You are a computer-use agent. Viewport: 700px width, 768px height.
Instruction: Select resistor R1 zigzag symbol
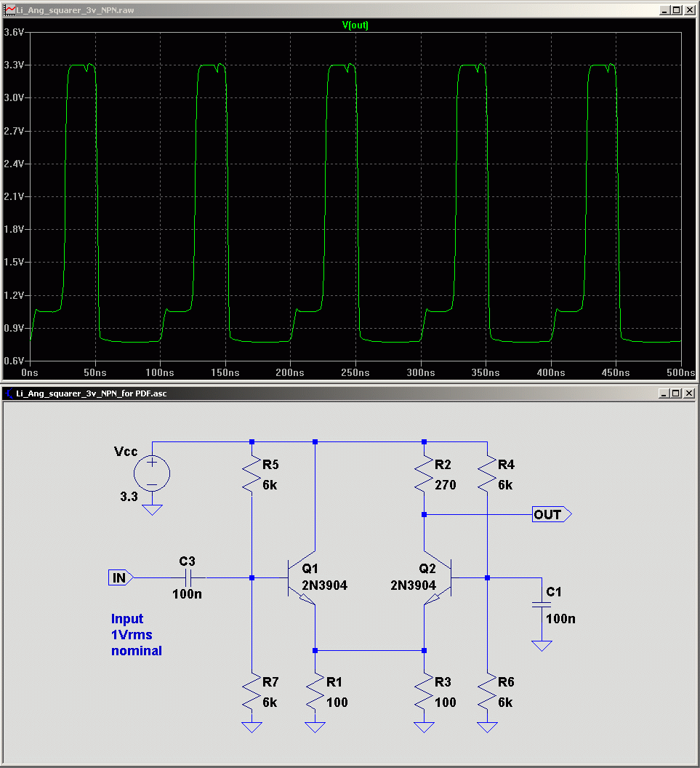click(x=315, y=692)
